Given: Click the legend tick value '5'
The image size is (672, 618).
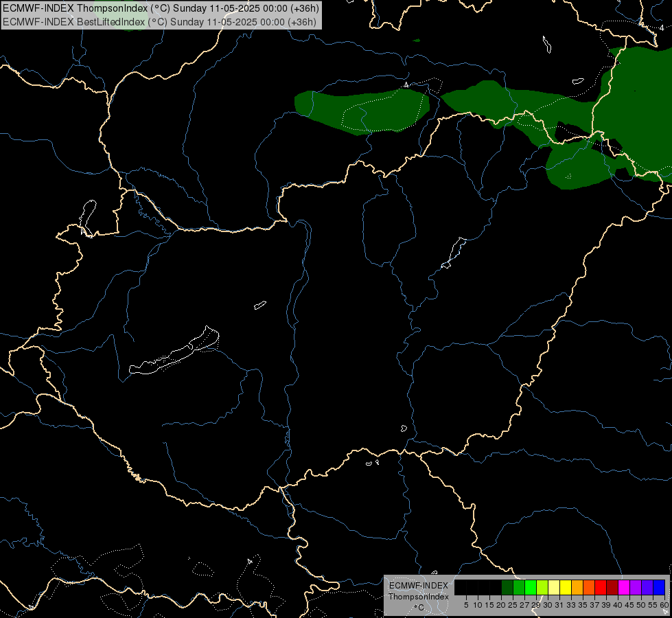Looking at the screenshot, I should point(466,605).
